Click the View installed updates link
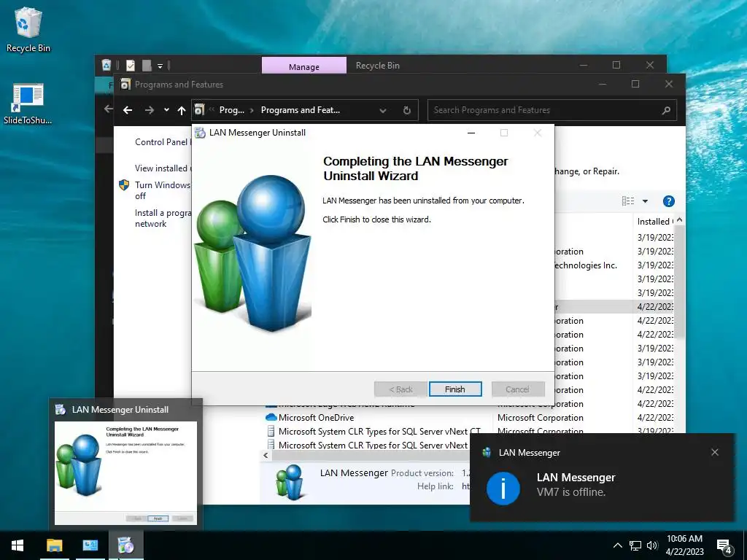Image resolution: width=747 pixels, height=560 pixels. tap(163, 168)
